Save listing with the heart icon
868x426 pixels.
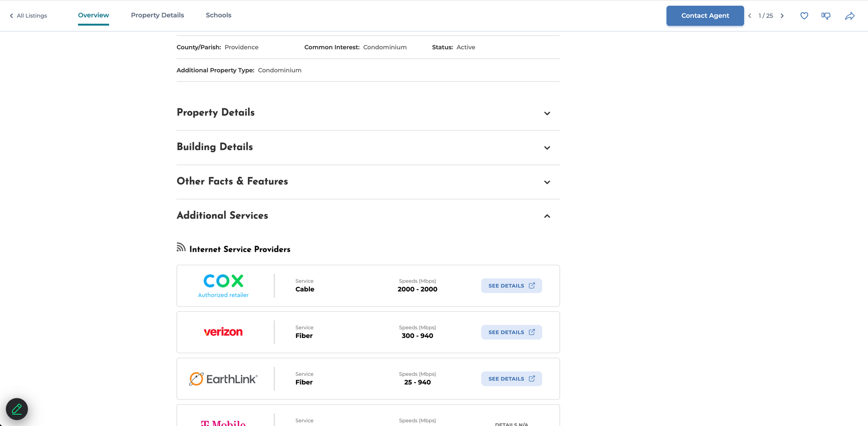804,16
